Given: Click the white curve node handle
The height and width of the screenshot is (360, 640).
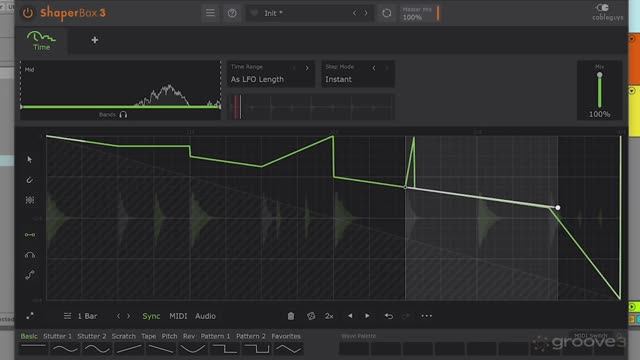Looking at the screenshot, I should (x=558, y=207).
